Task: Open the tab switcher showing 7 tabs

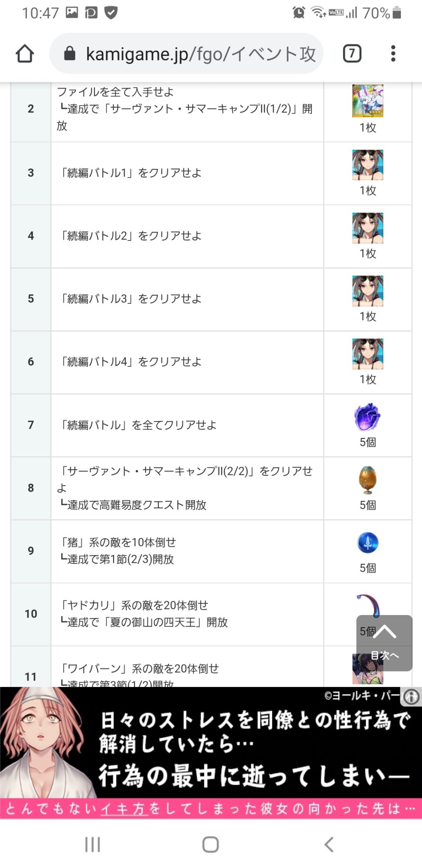Action: (x=352, y=54)
